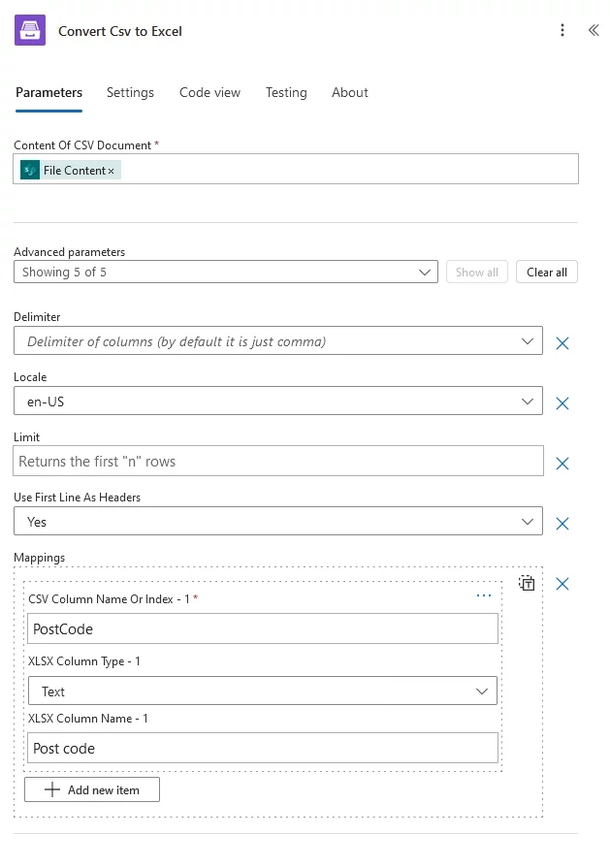The image size is (610, 868).
Task: Collapse the panel with double chevron
Action: pos(594,30)
